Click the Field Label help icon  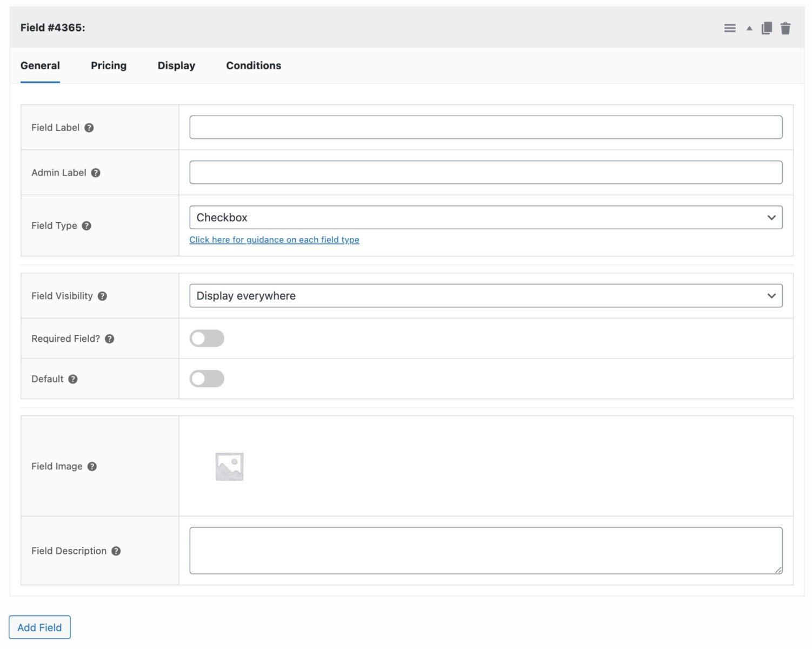pyautogui.click(x=89, y=128)
